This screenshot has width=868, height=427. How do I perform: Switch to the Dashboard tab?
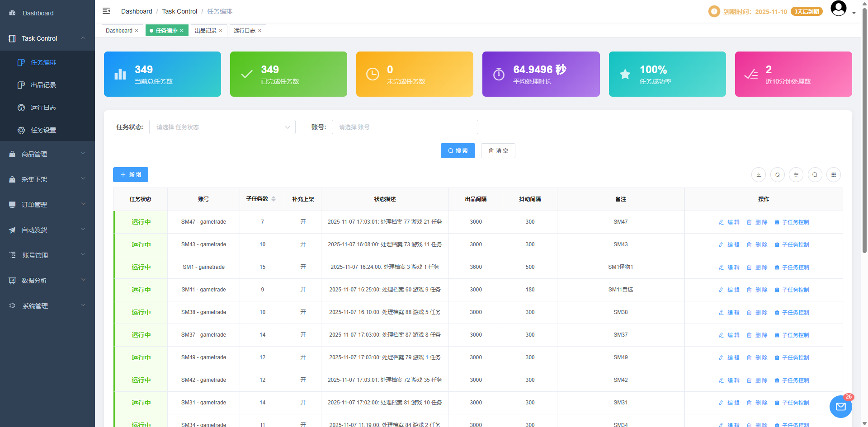pos(119,31)
